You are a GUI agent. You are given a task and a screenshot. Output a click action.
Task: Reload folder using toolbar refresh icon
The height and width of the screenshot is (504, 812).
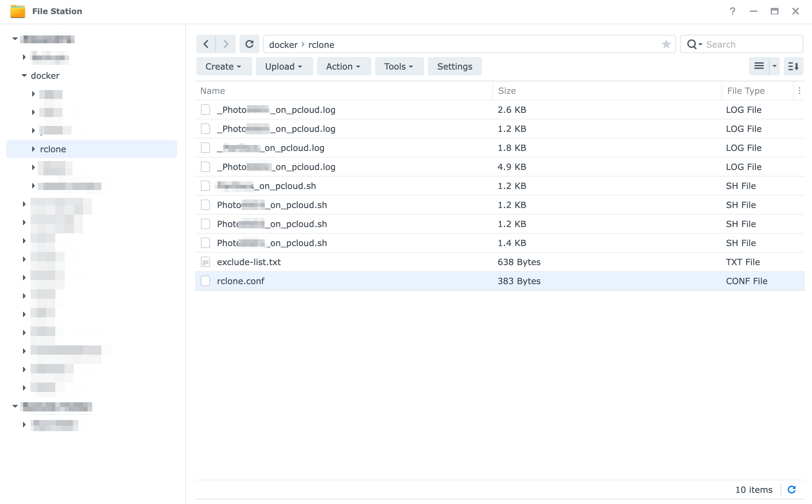pyautogui.click(x=249, y=44)
